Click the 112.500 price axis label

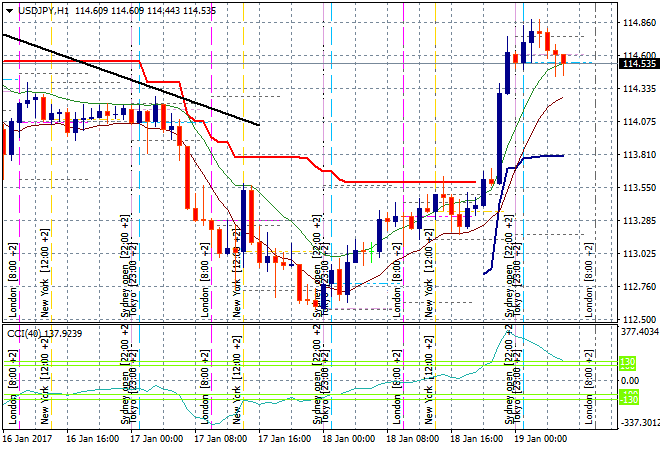click(x=639, y=319)
